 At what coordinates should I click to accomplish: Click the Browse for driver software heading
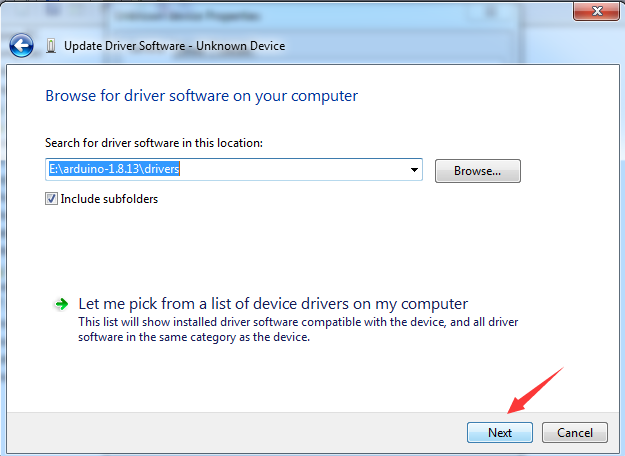(202, 96)
